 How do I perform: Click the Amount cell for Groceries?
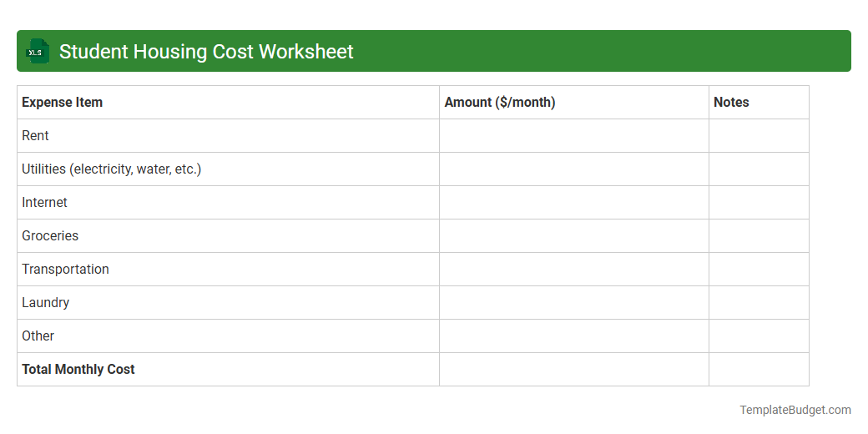pos(574,236)
